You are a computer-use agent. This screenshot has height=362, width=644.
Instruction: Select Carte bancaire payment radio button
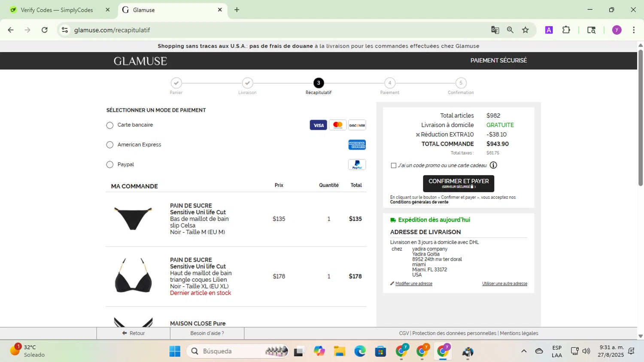[110, 125]
